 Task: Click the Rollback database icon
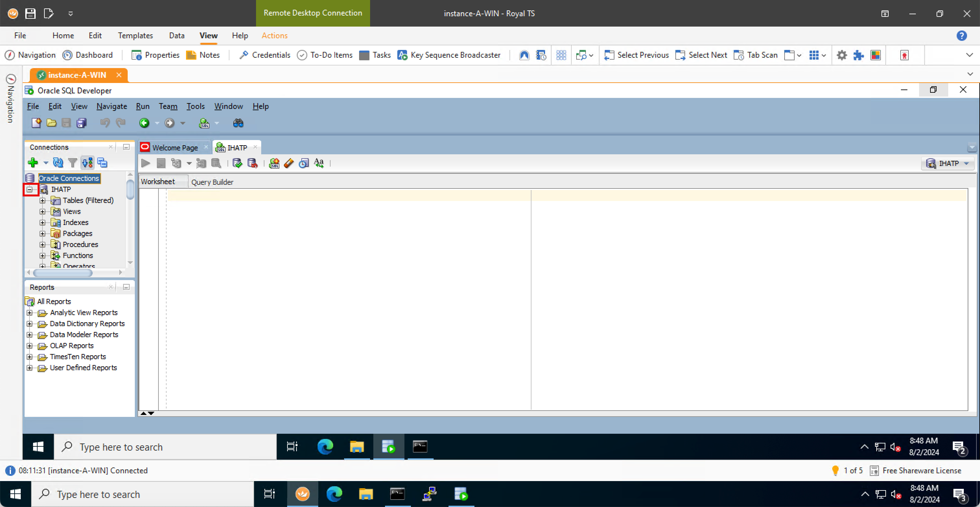point(252,163)
